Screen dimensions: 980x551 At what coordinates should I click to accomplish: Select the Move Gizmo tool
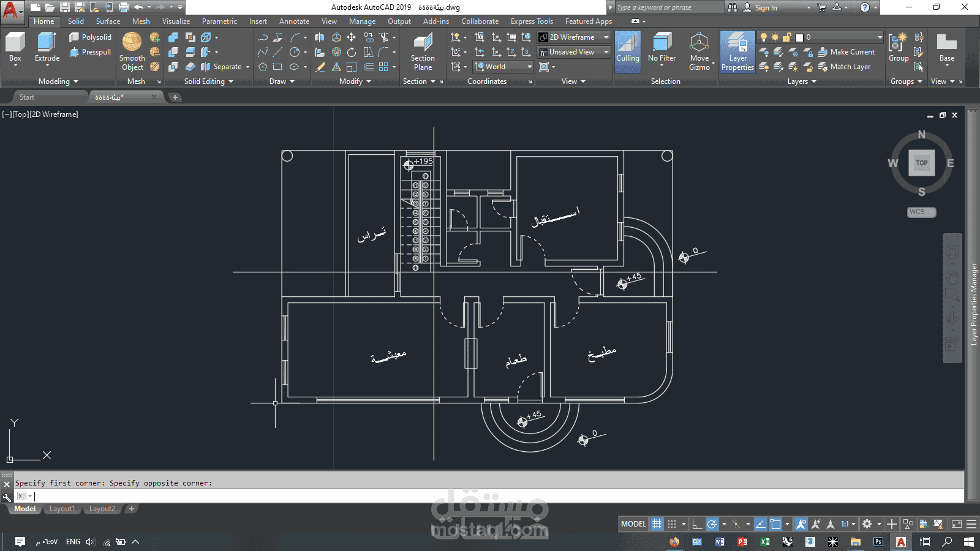[699, 51]
